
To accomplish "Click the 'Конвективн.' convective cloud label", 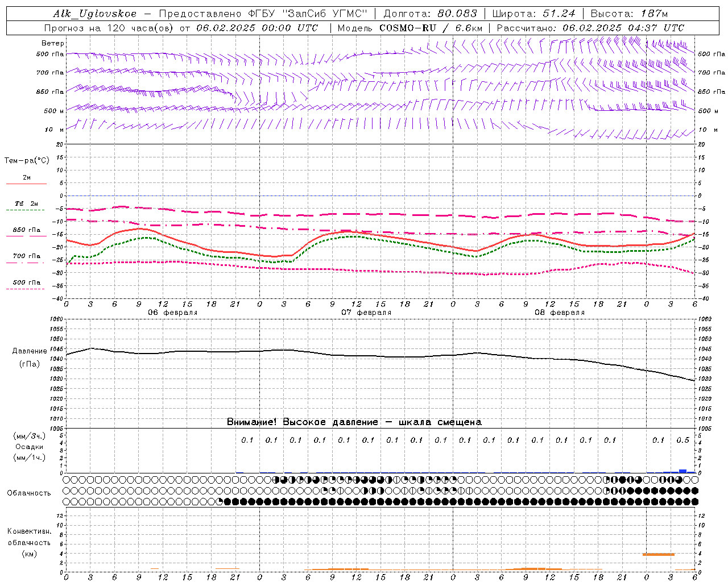I will tap(29, 531).
